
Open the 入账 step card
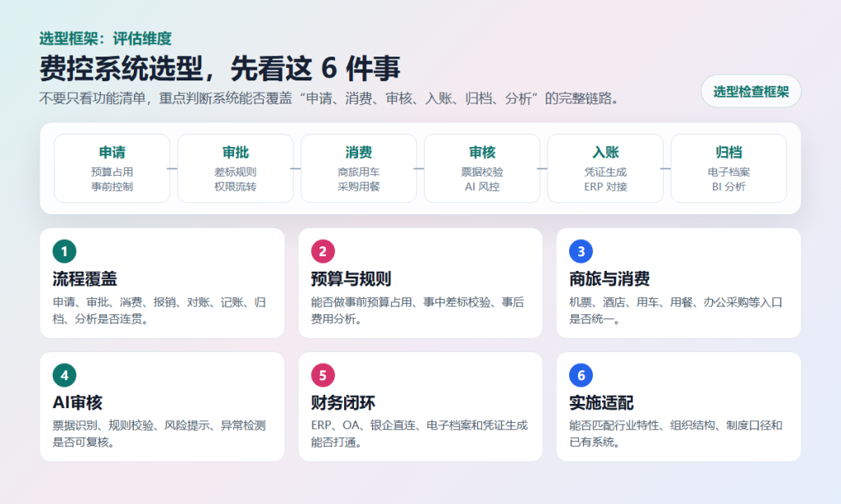[x=605, y=168]
